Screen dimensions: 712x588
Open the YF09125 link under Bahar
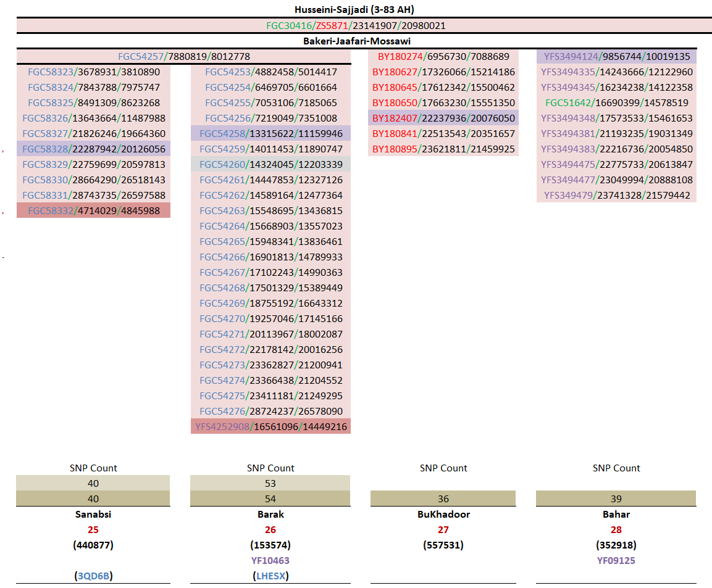[616, 561]
